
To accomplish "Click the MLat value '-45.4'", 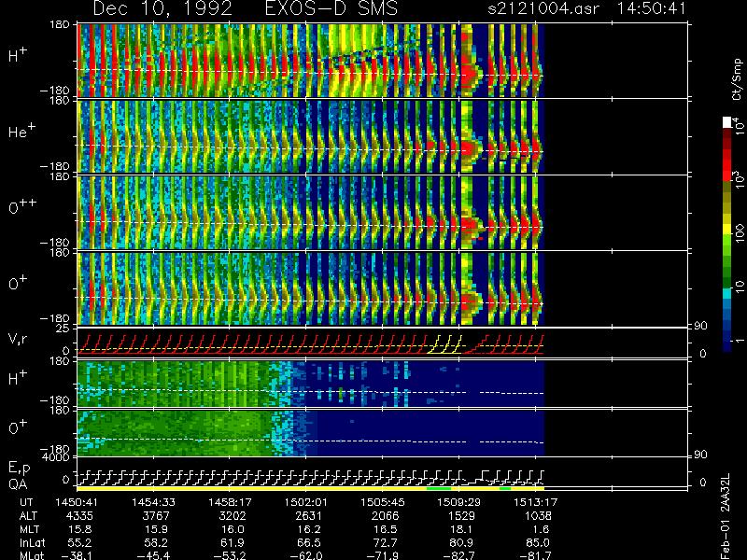I will coord(153,555).
